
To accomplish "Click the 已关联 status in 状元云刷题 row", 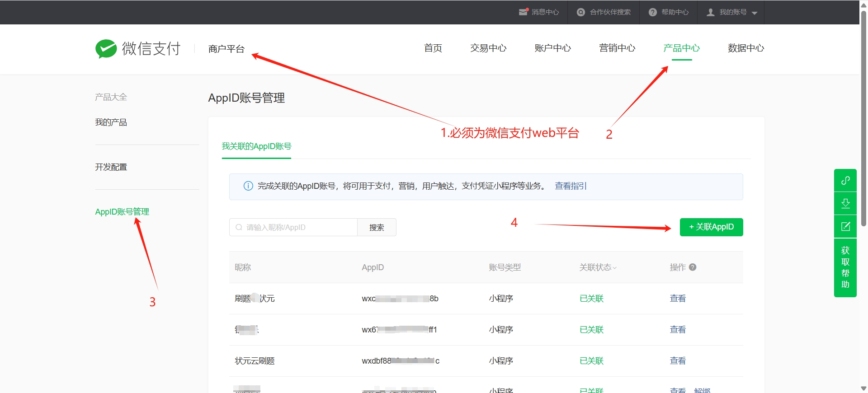I will (x=591, y=361).
